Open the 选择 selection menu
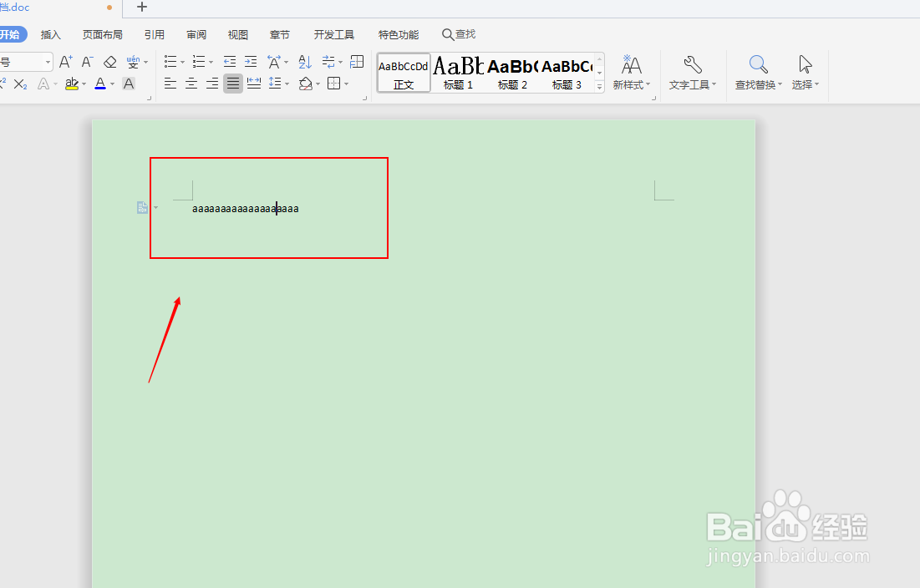920x588 pixels. [x=805, y=73]
